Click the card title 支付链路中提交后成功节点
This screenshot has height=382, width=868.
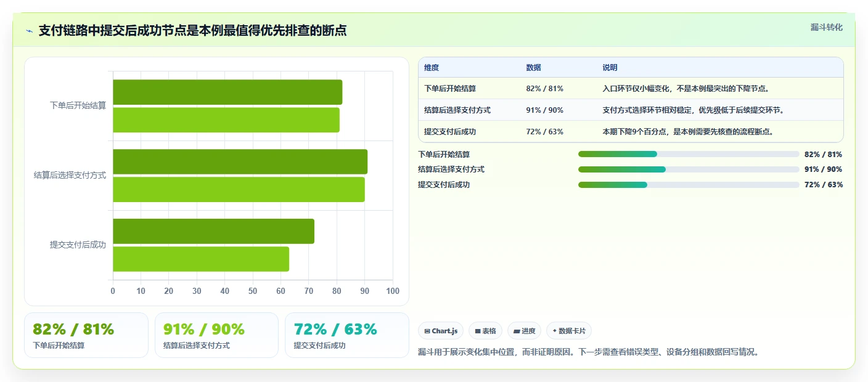192,31
